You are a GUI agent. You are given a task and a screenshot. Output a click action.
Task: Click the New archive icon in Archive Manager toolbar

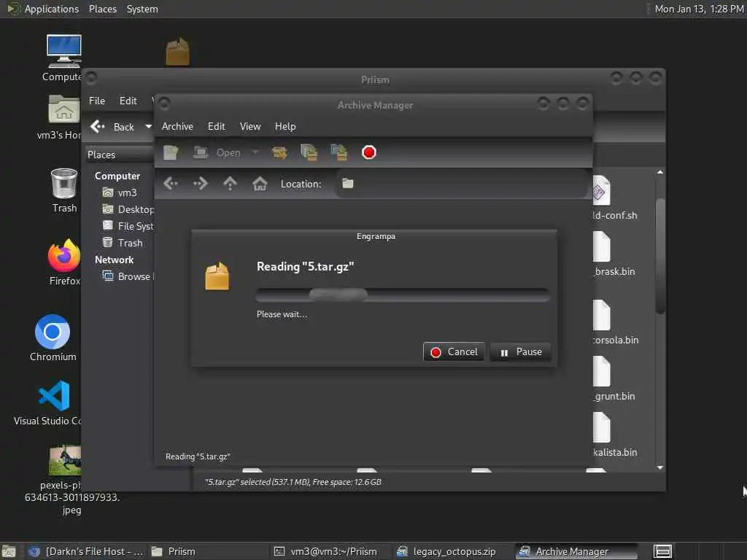point(171,152)
